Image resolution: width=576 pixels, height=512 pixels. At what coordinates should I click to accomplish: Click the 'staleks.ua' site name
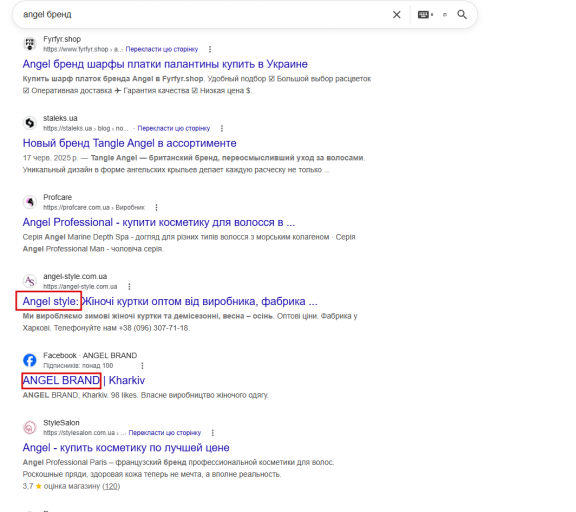pyautogui.click(x=60, y=118)
